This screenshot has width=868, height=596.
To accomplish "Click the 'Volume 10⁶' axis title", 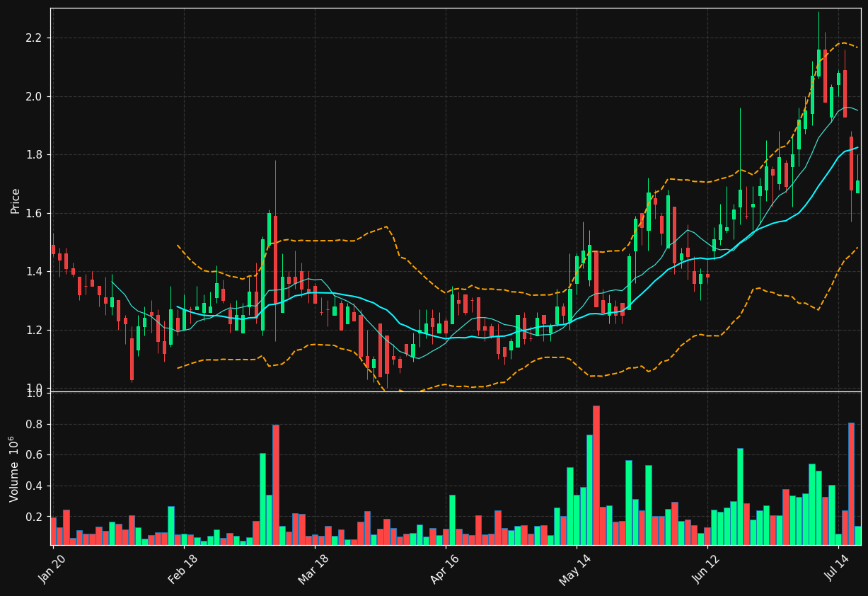I will [13, 469].
